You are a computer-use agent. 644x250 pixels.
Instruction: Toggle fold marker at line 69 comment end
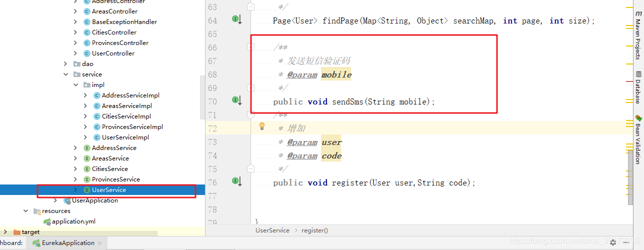click(250, 87)
